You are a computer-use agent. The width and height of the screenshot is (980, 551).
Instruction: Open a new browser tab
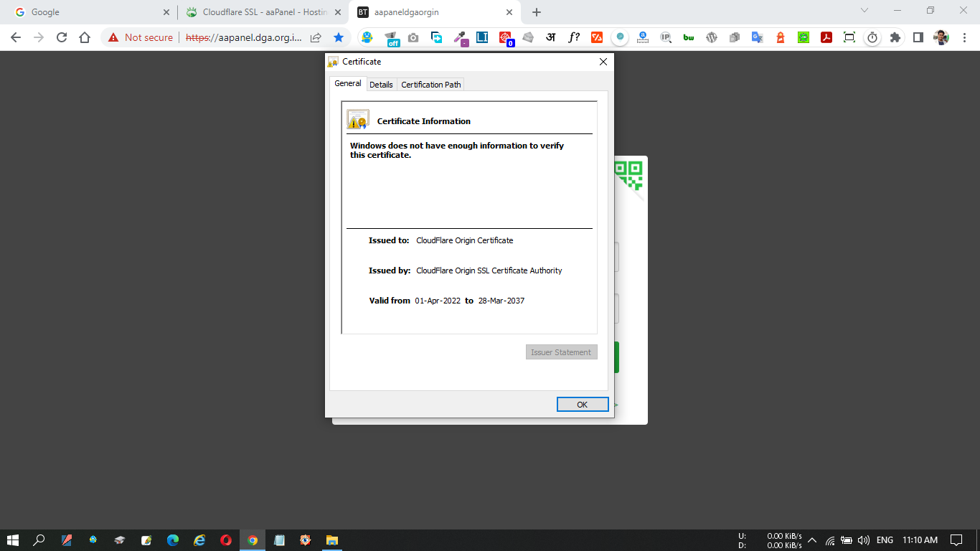[x=537, y=12]
